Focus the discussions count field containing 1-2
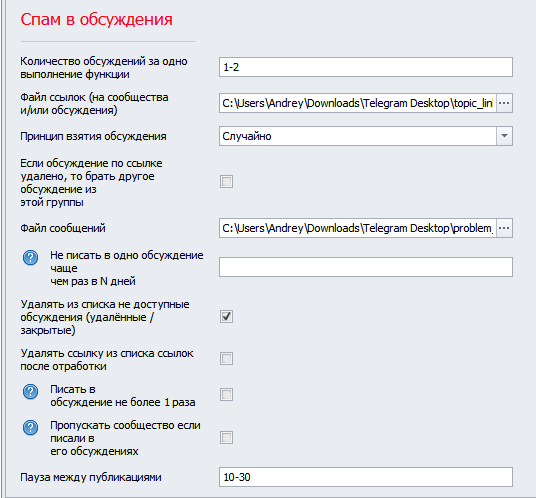 coord(366,67)
